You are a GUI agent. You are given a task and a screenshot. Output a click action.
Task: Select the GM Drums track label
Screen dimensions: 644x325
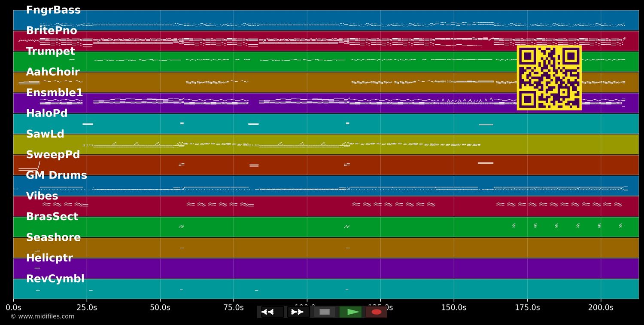point(56,175)
